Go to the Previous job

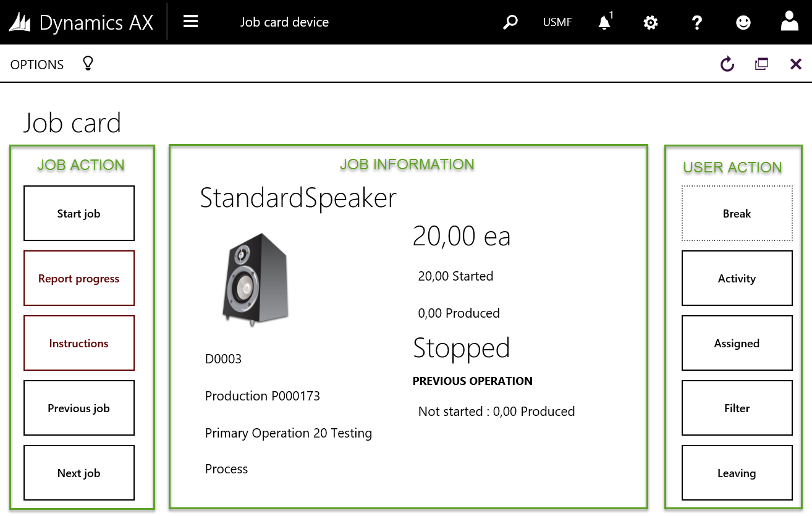(x=79, y=408)
